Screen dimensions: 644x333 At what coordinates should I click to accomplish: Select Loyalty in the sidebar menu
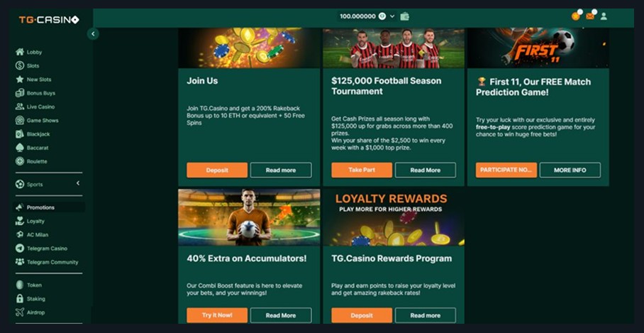(x=30, y=222)
